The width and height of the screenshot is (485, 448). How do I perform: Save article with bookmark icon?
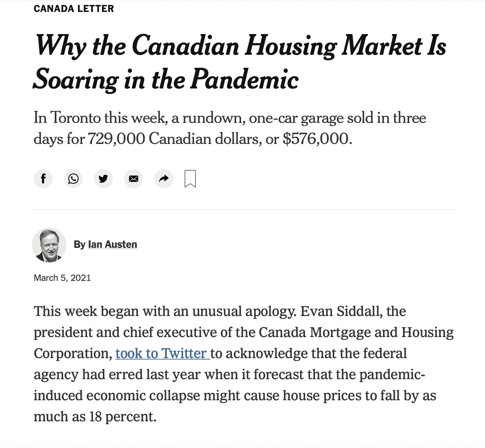pyautogui.click(x=190, y=179)
